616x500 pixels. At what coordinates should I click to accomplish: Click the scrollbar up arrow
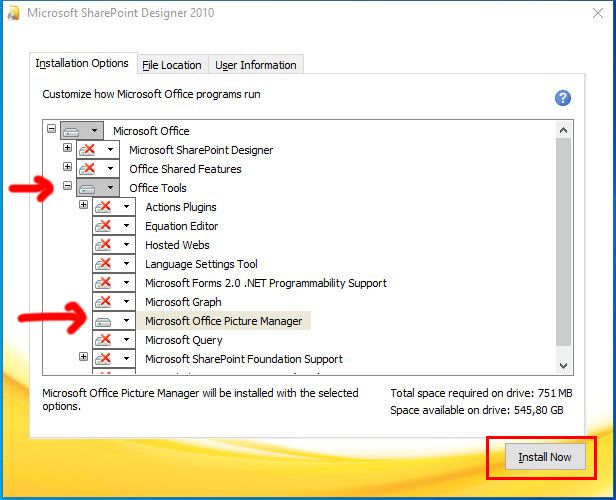[x=563, y=130]
